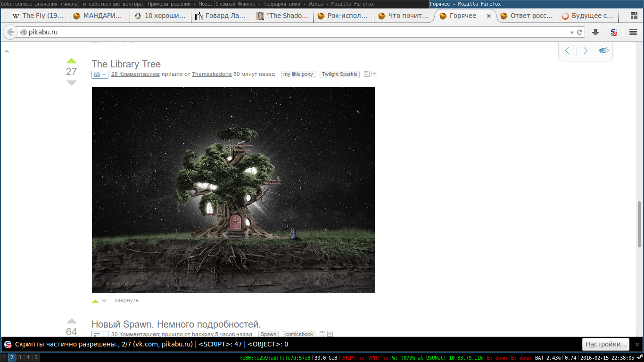644x362 pixels.
Task: Go to previous post with left chevron
Action: (x=567, y=51)
